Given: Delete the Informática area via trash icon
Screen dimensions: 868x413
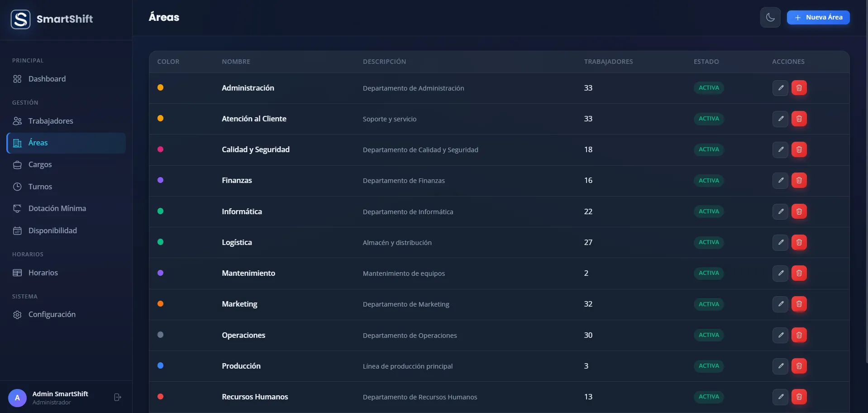Looking at the screenshot, I should [799, 211].
